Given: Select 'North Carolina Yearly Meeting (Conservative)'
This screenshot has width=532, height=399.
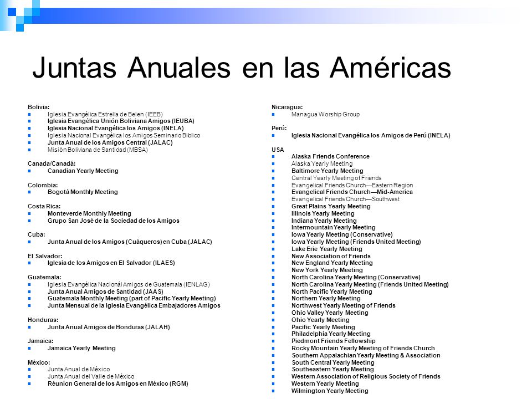Looking at the screenshot, I should click(356, 277).
